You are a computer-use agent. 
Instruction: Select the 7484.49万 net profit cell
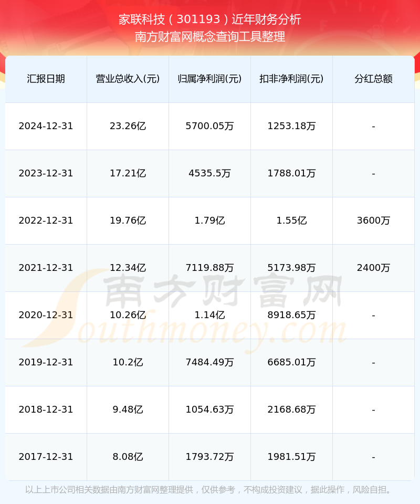point(210,362)
